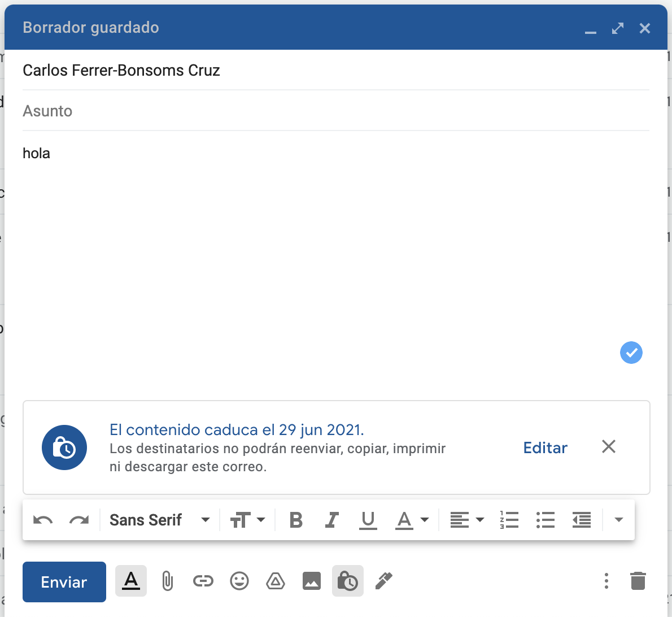Open the emoji picker

pos(239,581)
